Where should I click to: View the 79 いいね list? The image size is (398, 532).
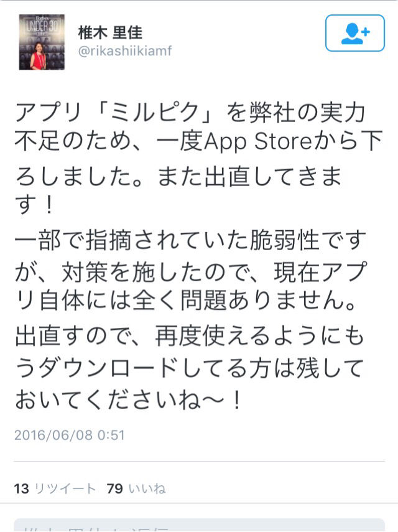136,488
